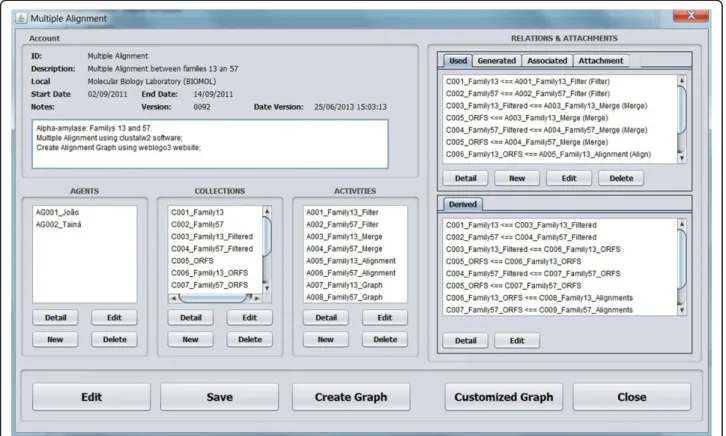The image size is (726, 436).
Task: Click Edit button under Used relations
Action: coord(569,178)
